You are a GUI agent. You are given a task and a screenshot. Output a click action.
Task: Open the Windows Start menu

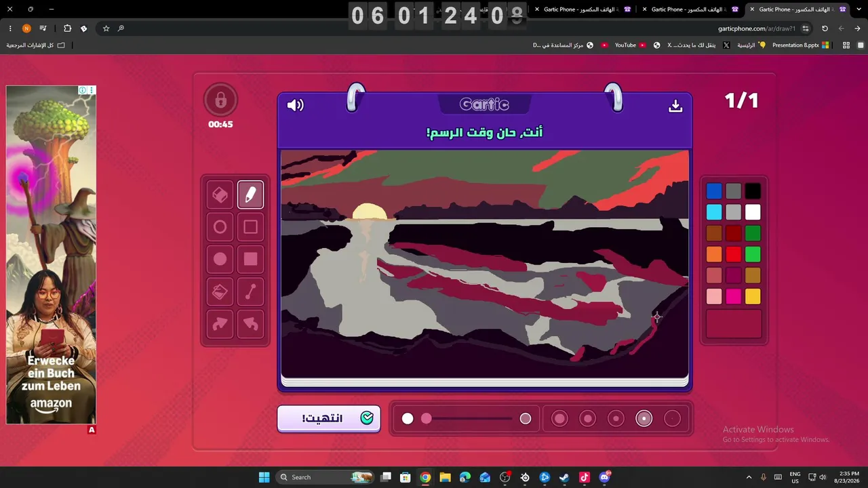click(264, 477)
